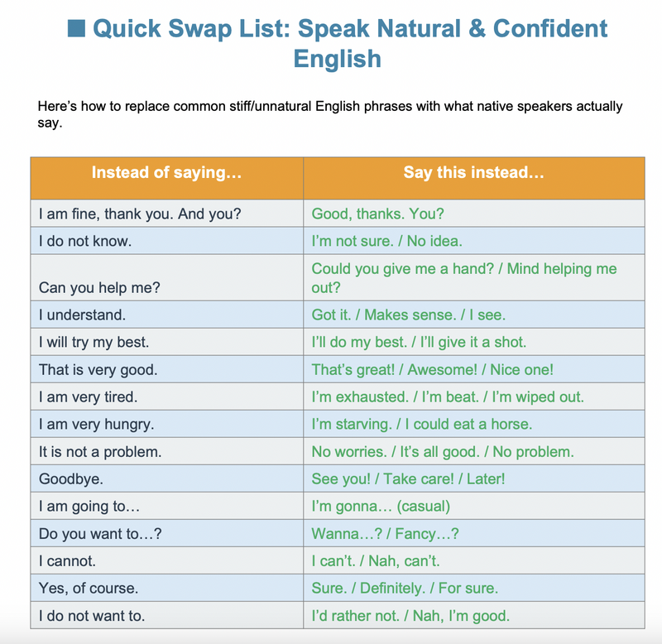Click the 'I will try my best.' cell
This screenshot has height=644, width=662.
[167, 342]
